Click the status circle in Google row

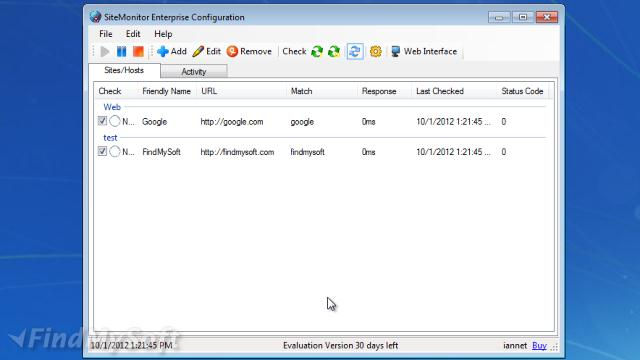[115, 121]
